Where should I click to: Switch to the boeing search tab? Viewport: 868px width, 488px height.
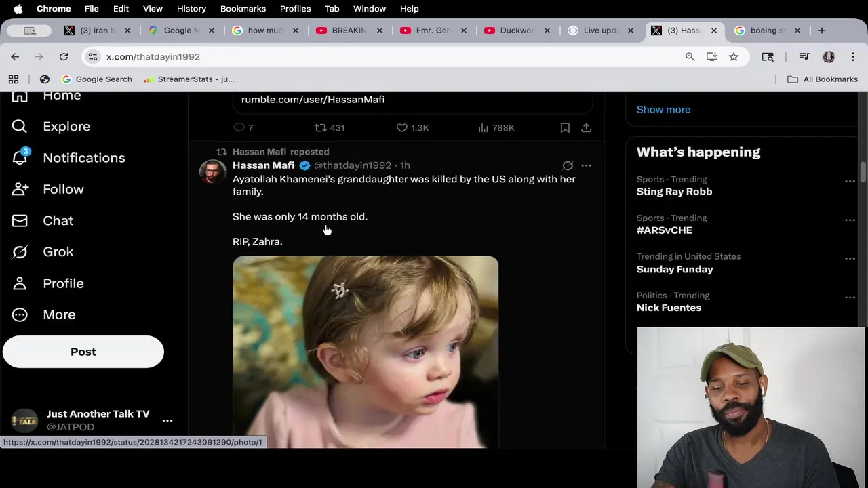(x=767, y=30)
